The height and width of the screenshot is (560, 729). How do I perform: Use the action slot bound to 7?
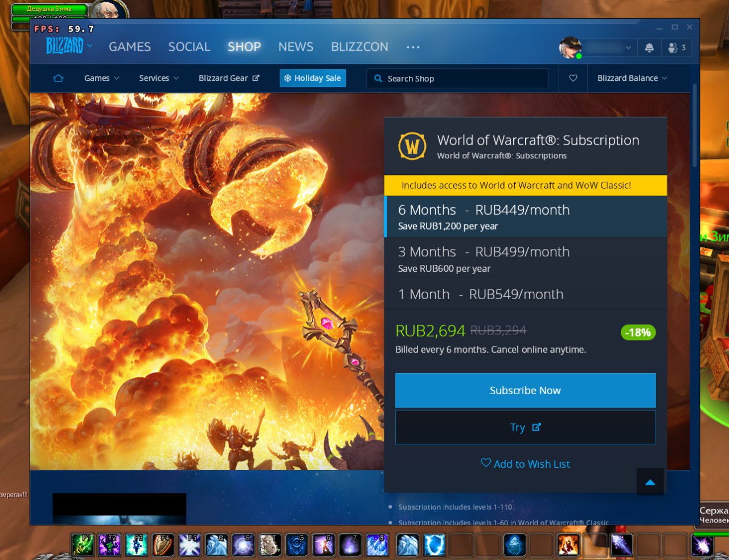(x=350, y=545)
